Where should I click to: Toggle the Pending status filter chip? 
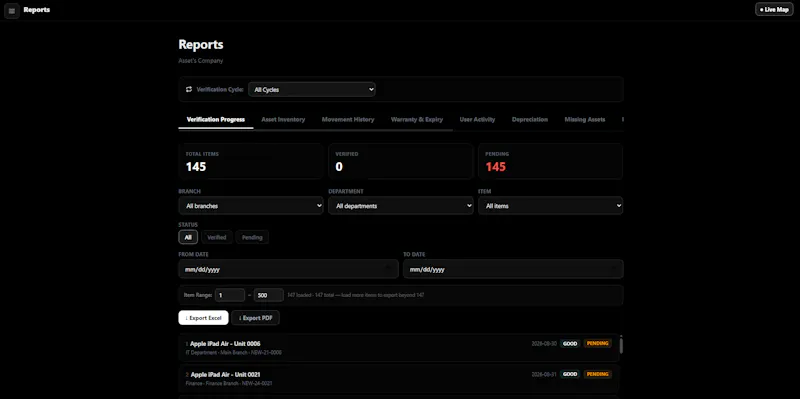[252, 237]
